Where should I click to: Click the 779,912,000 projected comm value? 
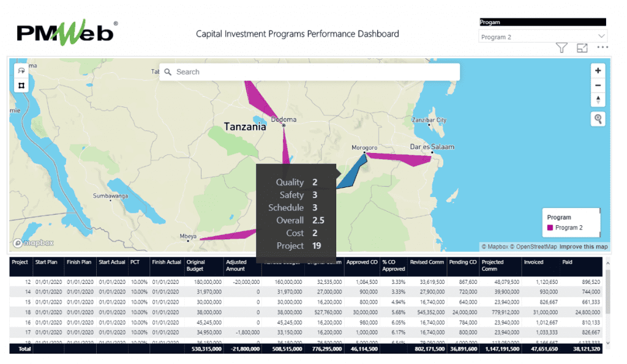click(505, 312)
